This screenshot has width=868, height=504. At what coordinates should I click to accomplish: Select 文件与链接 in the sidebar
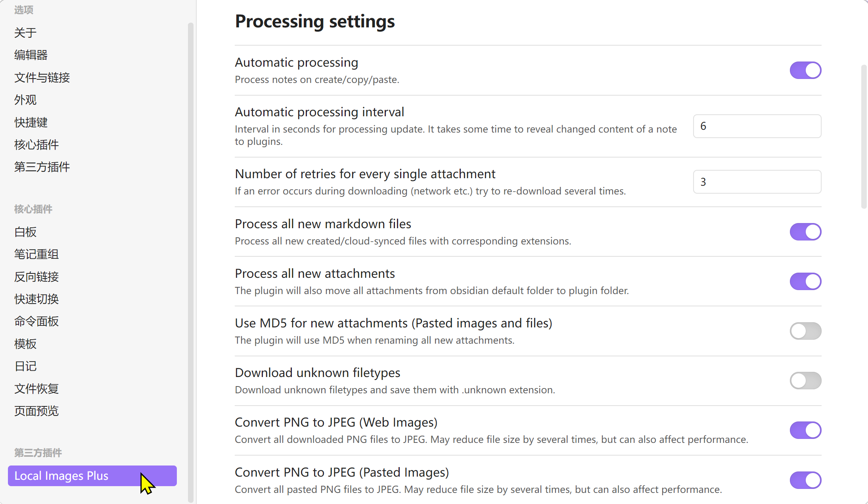(x=42, y=77)
